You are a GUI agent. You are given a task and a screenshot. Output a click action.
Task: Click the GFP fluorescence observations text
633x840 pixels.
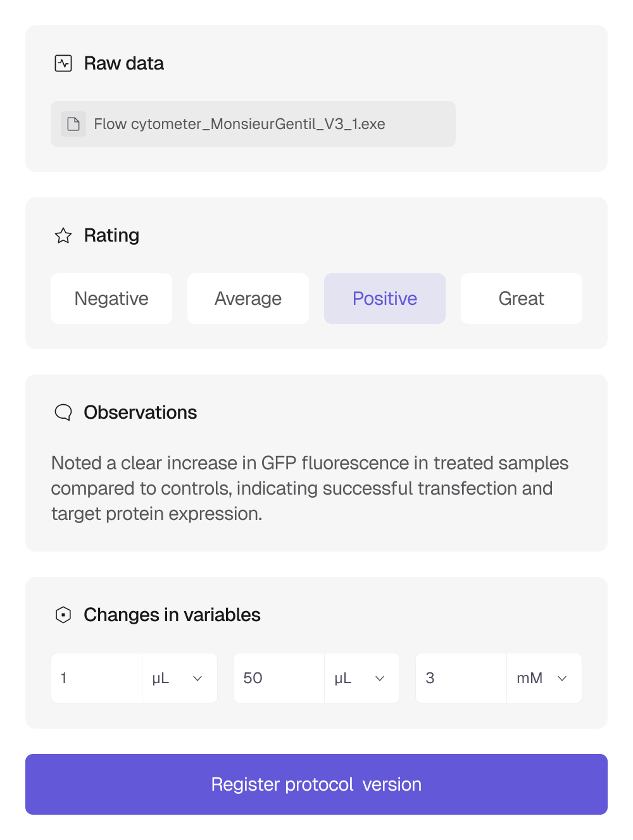coord(310,488)
